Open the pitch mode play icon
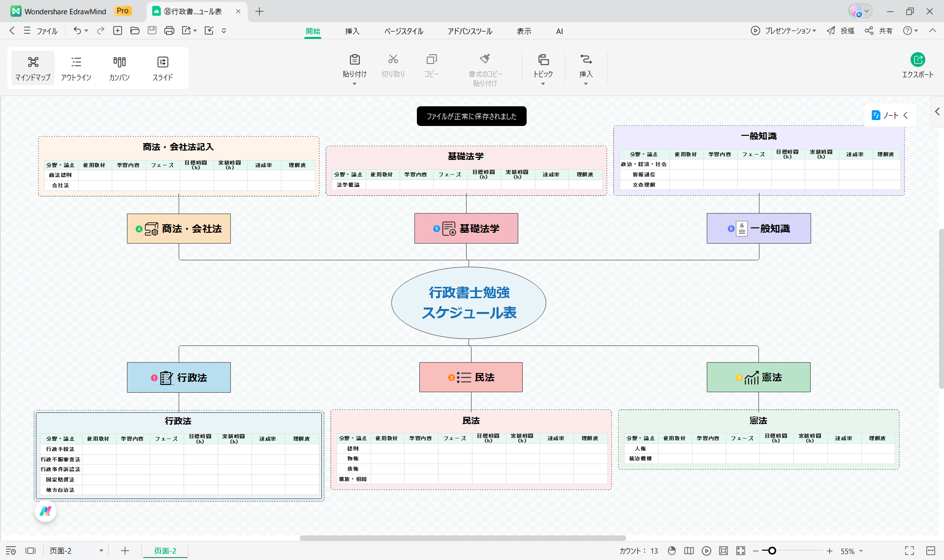Viewport: 944px width, 560px height. tap(707, 551)
